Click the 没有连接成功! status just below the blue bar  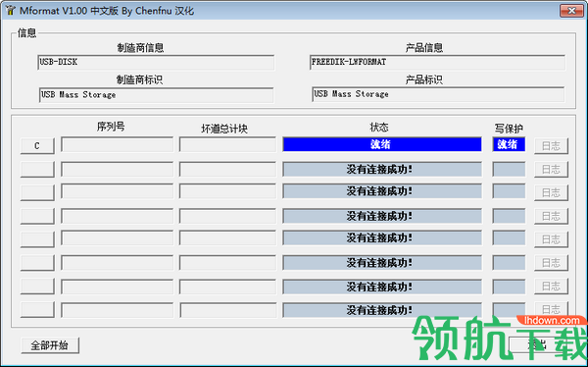coord(382,170)
